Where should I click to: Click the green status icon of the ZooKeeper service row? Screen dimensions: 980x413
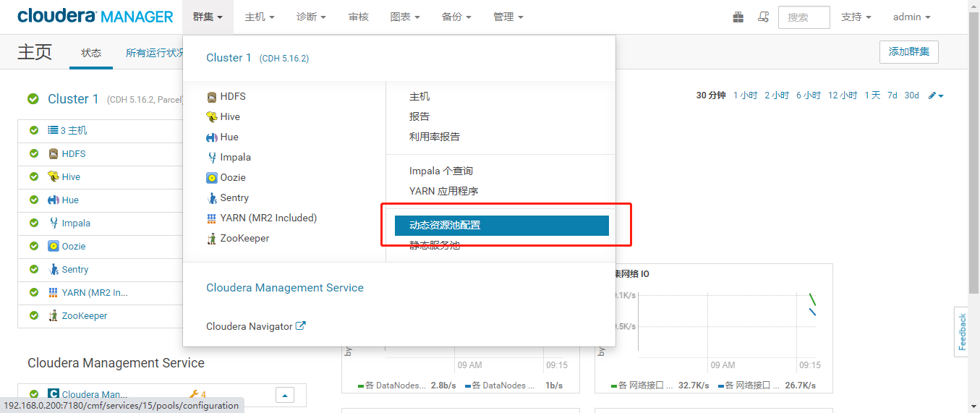pyautogui.click(x=33, y=315)
